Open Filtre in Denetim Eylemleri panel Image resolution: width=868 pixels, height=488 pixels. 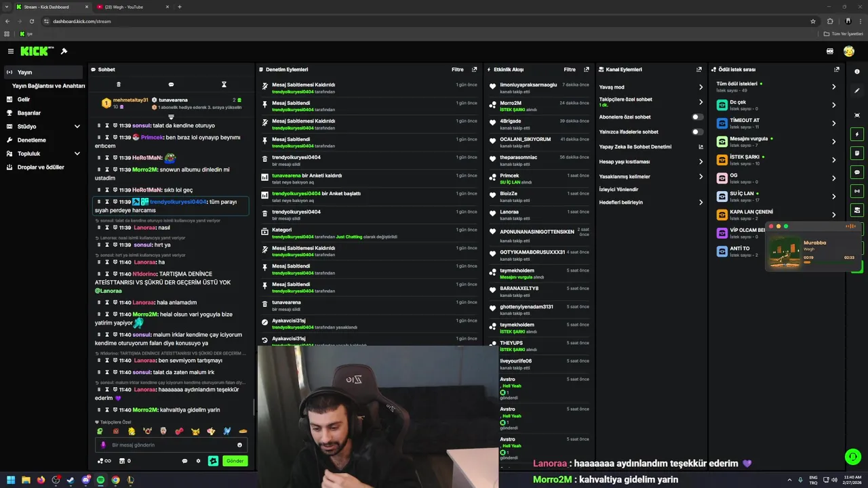(458, 69)
